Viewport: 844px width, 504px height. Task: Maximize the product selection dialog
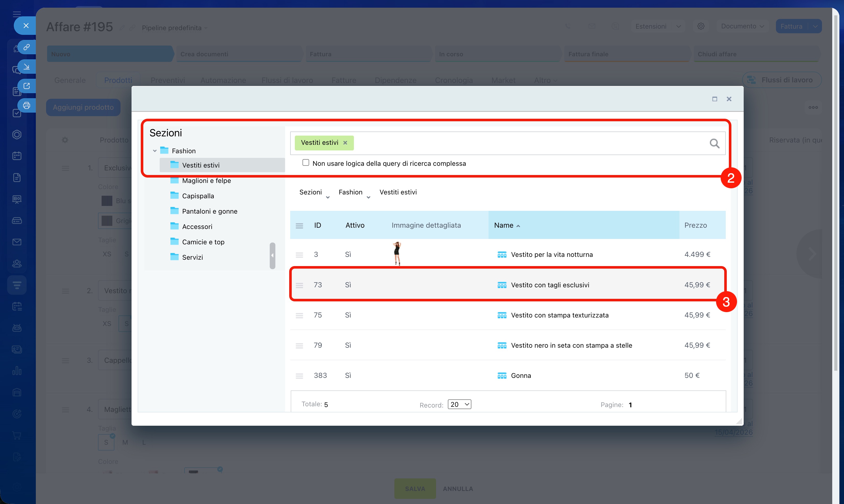point(715,99)
